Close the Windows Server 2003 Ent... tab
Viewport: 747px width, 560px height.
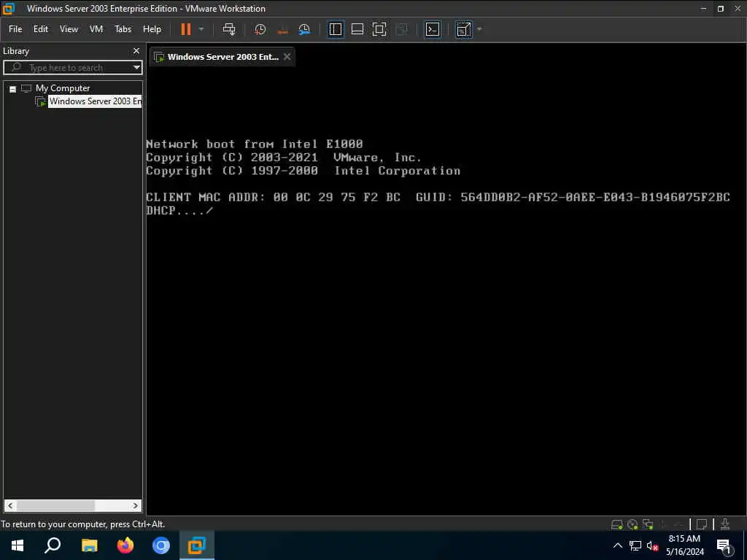click(x=287, y=57)
